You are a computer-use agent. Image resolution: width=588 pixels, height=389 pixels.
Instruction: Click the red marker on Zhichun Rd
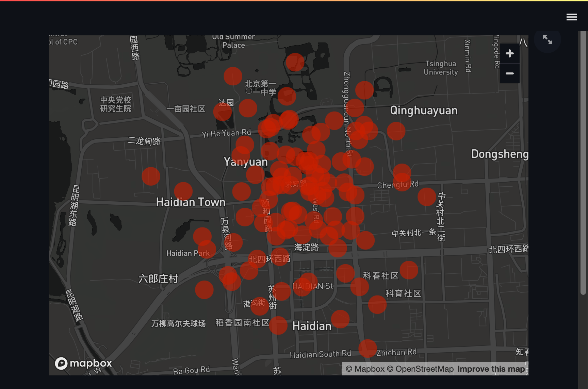(x=367, y=348)
